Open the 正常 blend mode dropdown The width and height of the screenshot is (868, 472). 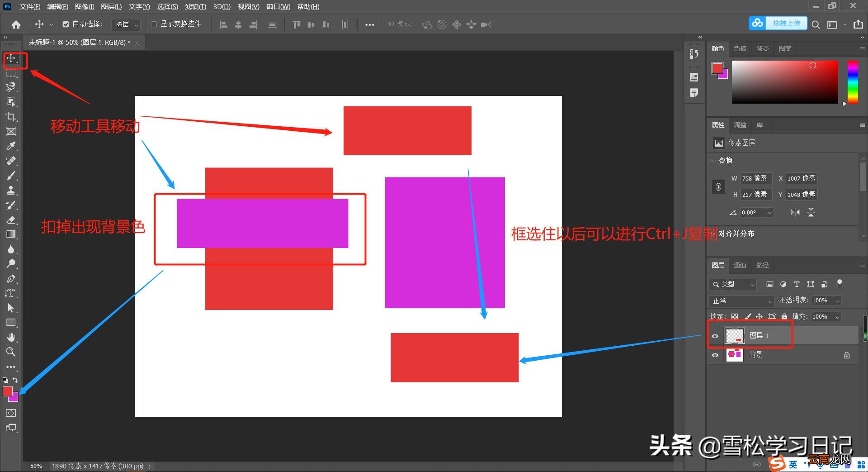coord(741,300)
